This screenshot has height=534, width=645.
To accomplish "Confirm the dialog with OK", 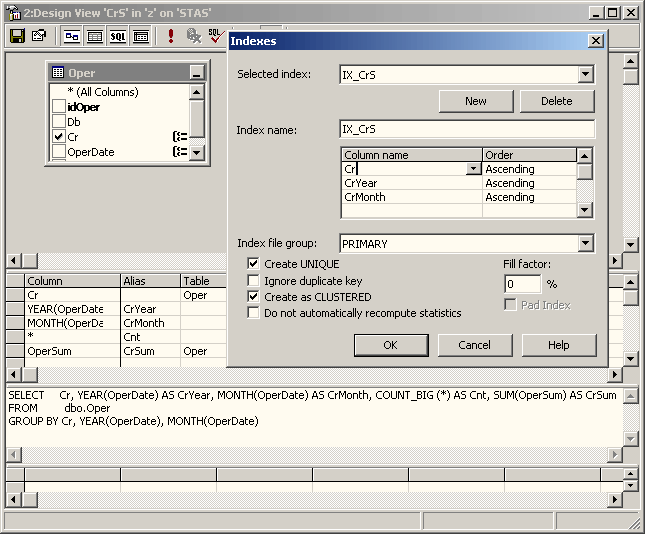I will [x=391, y=345].
